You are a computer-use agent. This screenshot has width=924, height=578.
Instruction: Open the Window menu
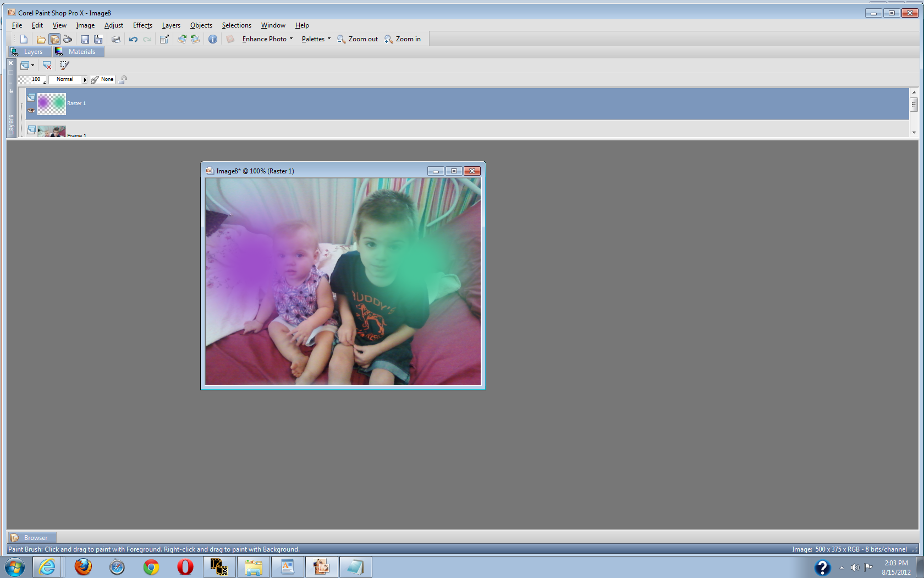[x=273, y=25]
